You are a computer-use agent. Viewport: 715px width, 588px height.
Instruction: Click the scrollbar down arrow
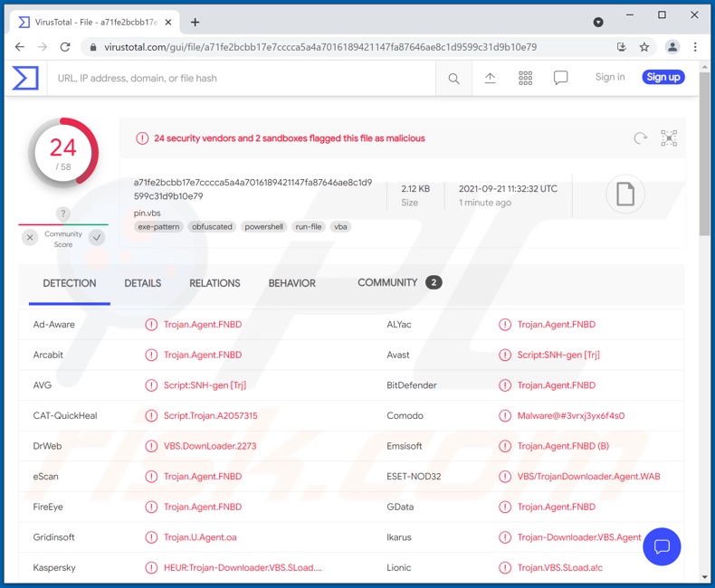tap(704, 577)
